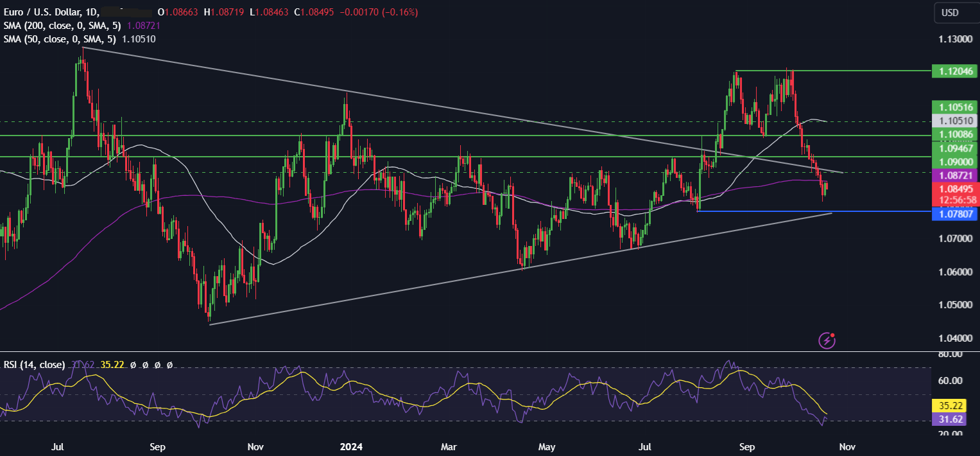Screen dimensions: 980x456
Task: Click the green 1.10516 price label
Action: pos(953,107)
